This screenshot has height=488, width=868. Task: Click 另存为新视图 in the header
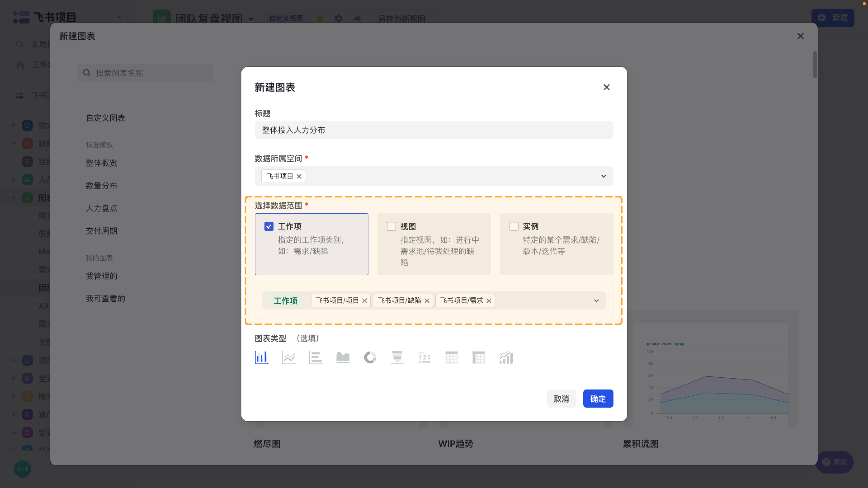[x=402, y=19]
